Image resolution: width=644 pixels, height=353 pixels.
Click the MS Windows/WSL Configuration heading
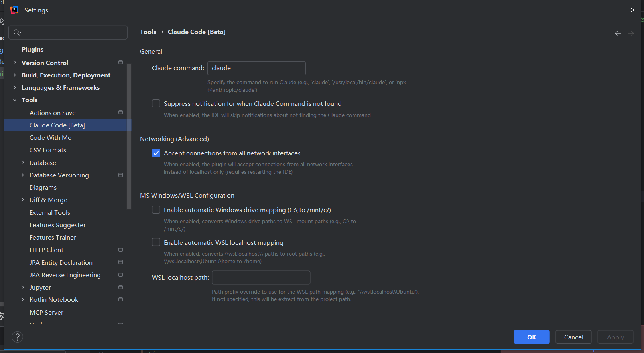tap(187, 196)
